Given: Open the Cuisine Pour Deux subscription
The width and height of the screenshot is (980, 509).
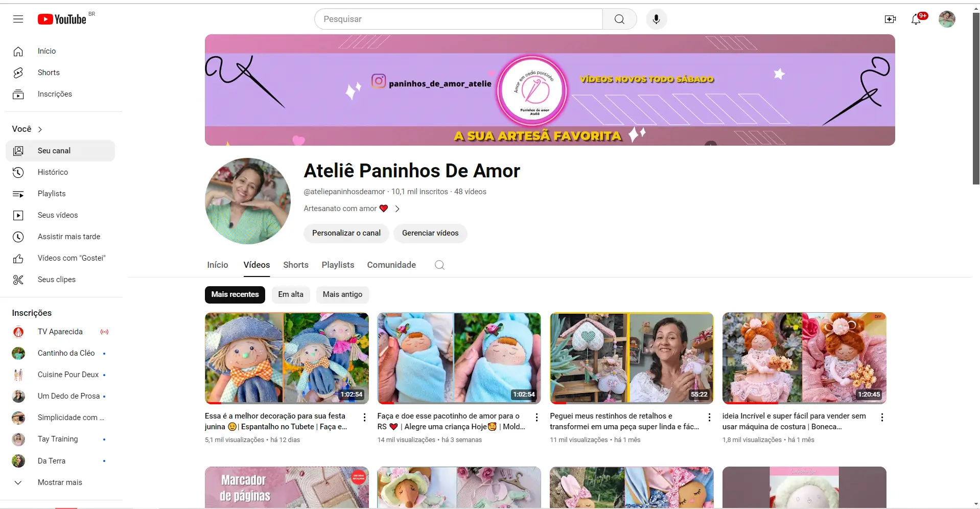Looking at the screenshot, I should tap(60, 375).
